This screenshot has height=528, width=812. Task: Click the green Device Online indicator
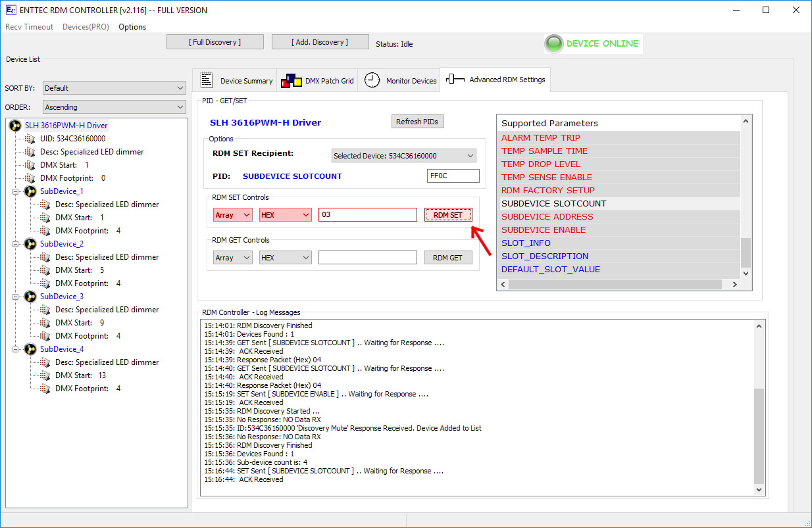pos(555,43)
